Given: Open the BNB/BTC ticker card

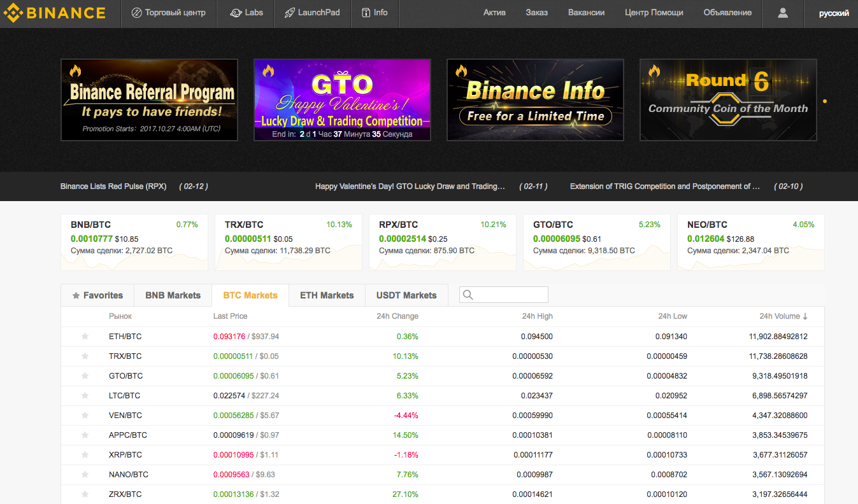Looking at the screenshot, I should pyautogui.click(x=134, y=242).
